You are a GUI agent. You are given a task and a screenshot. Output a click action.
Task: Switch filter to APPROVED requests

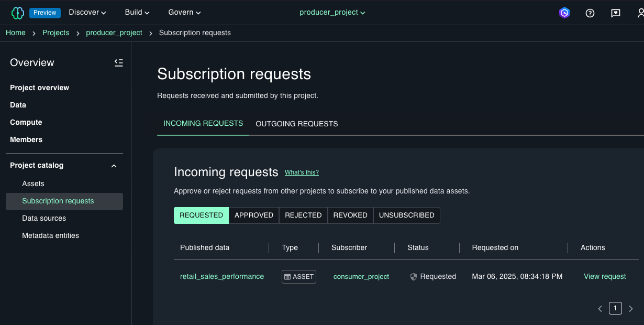coord(254,215)
